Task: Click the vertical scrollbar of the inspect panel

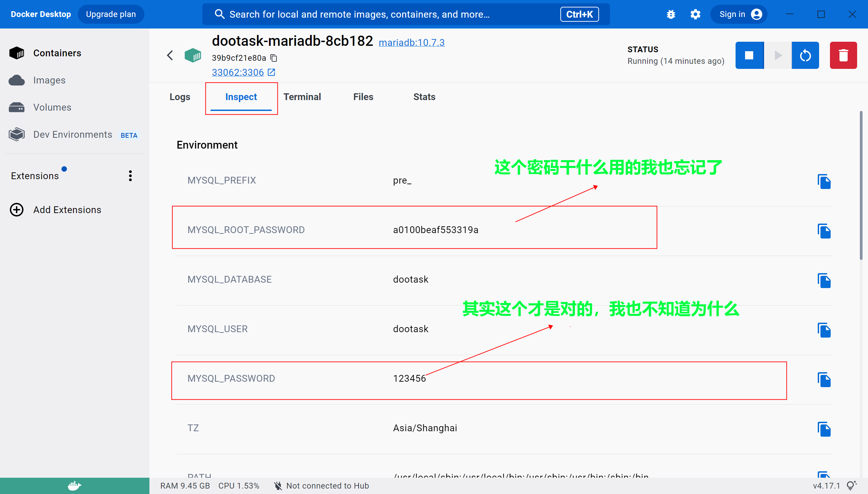Action: 861,185
